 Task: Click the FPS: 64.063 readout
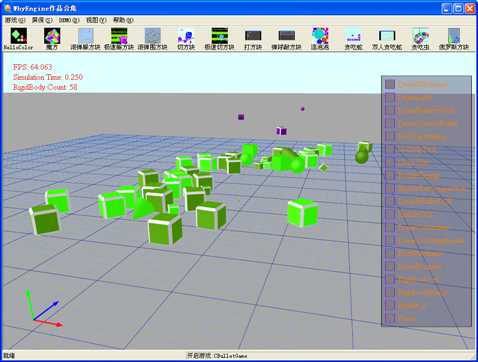33,67
